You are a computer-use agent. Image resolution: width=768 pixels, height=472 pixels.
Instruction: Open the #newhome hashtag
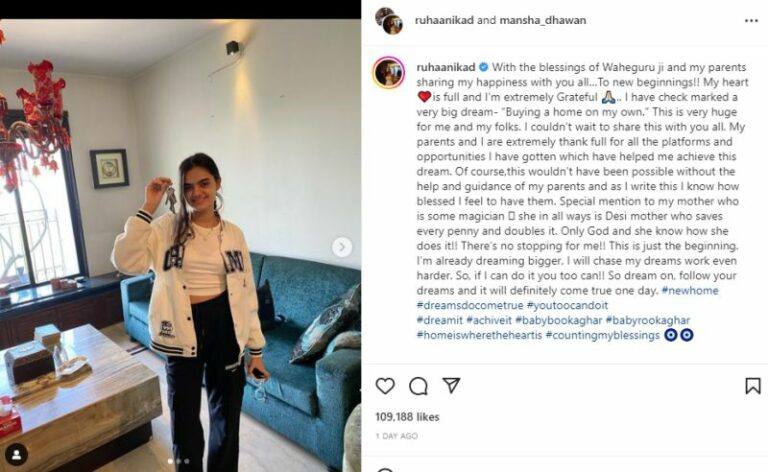pos(690,290)
